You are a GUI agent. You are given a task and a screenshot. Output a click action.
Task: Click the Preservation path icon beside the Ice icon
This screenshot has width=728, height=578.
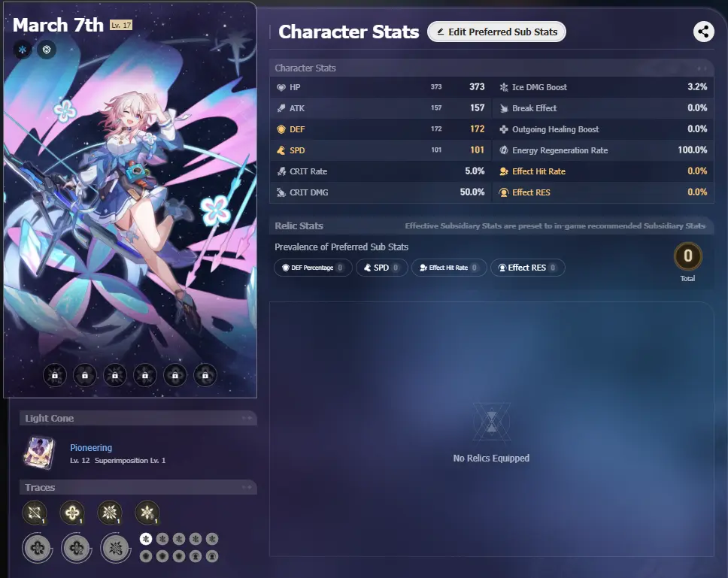tap(47, 49)
